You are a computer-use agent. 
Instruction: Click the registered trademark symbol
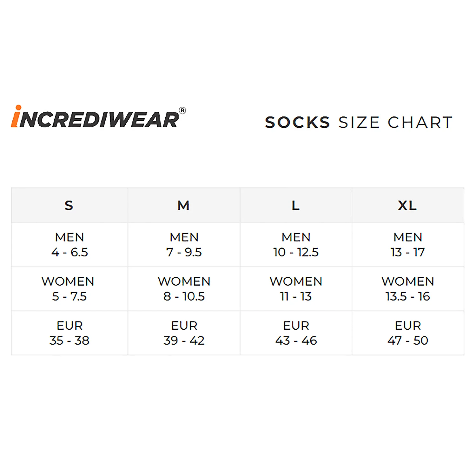[x=182, y=110]
